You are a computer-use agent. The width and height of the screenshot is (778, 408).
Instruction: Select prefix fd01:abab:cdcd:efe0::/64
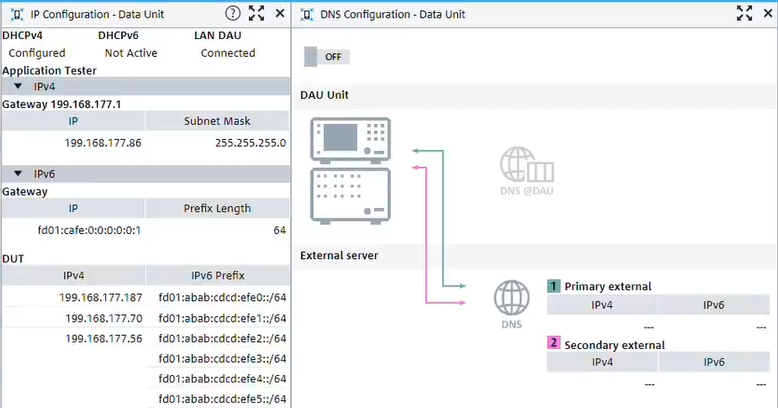pos(222,297)
